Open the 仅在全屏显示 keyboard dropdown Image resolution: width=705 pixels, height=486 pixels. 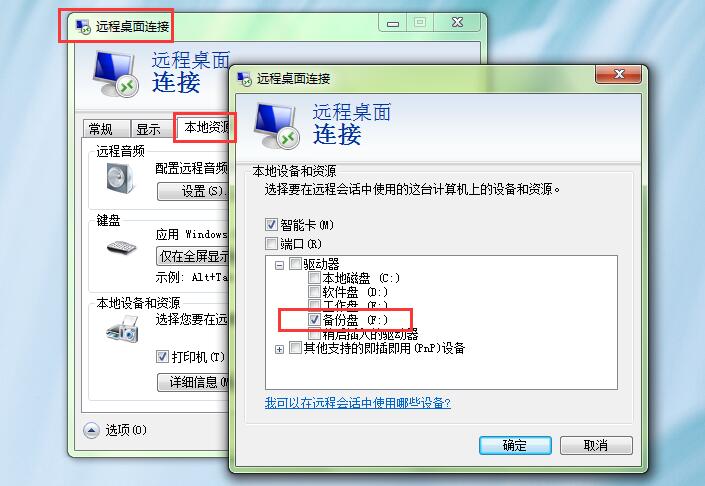coord(193,256)
